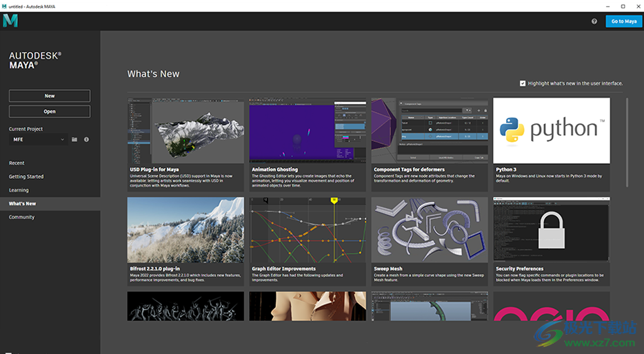Click the Animation Ghosting title

(274, 169)
